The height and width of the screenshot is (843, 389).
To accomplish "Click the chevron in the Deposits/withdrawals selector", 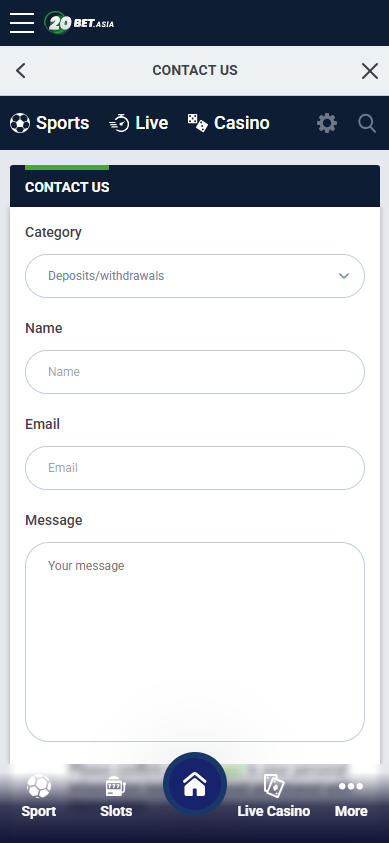I will coord(344,276).
